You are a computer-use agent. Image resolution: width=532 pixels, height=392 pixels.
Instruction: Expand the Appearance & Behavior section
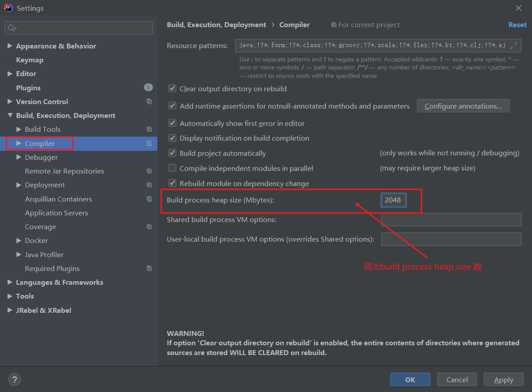[10, 46]
